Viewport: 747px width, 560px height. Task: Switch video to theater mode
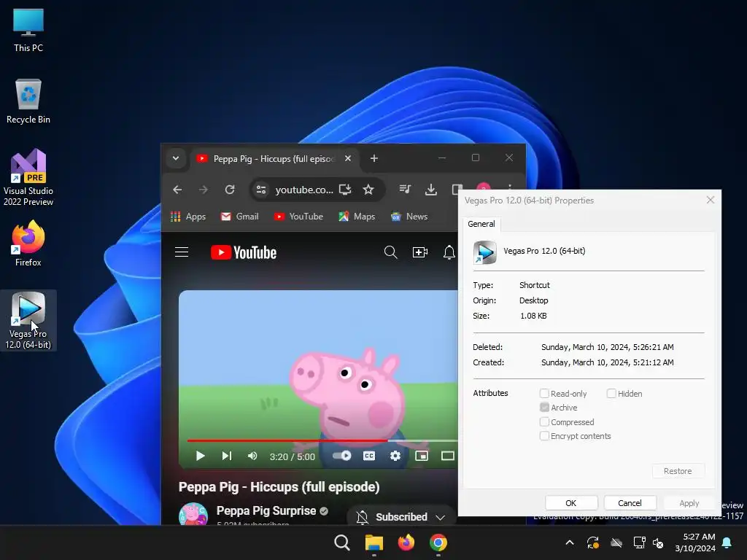point(448,456)
